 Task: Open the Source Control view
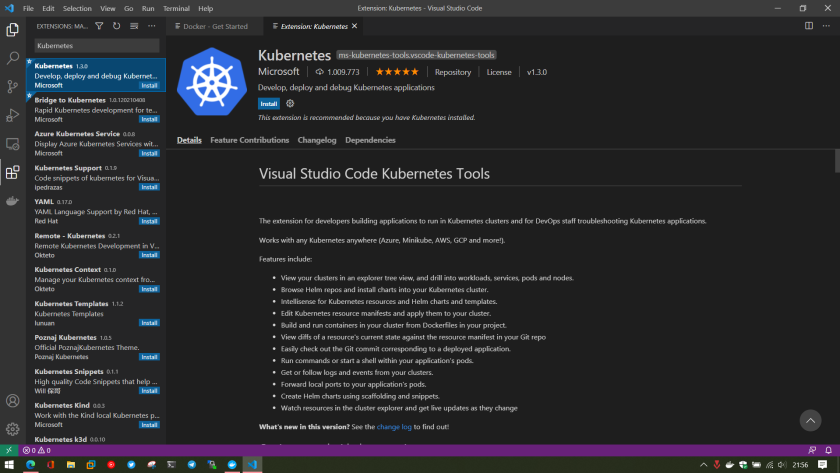[x=12, y=87]
